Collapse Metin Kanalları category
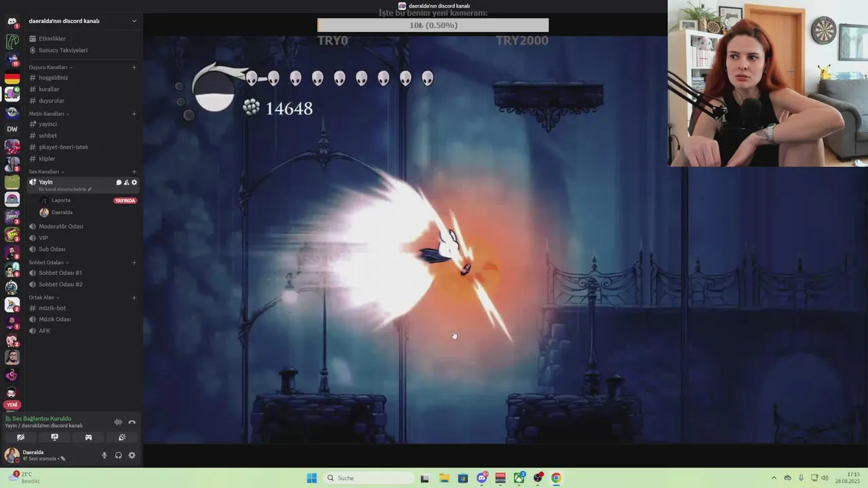The height and width of the screenshot is (488, 868). 49,114
